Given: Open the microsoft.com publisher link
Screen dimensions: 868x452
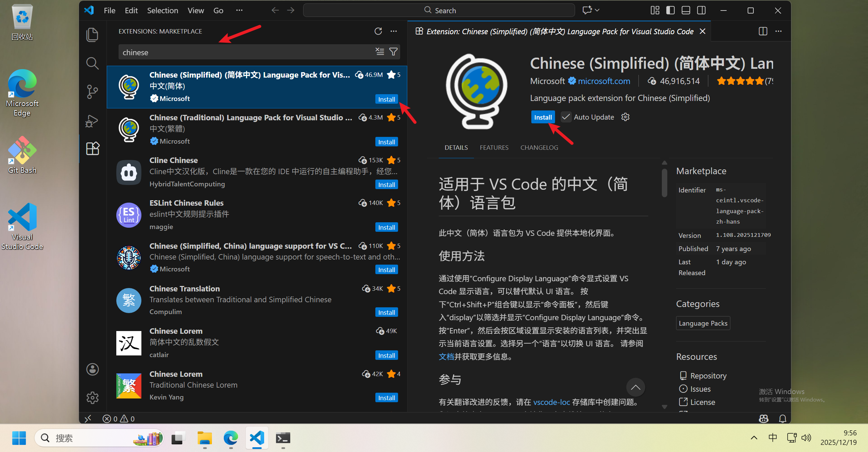Looking at the screenshot, I should 604,81.
